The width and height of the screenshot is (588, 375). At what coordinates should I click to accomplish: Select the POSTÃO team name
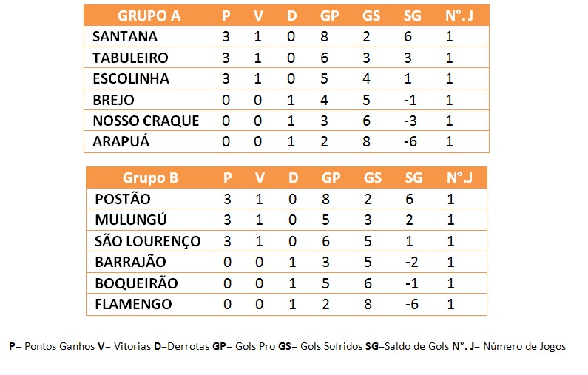123,199
